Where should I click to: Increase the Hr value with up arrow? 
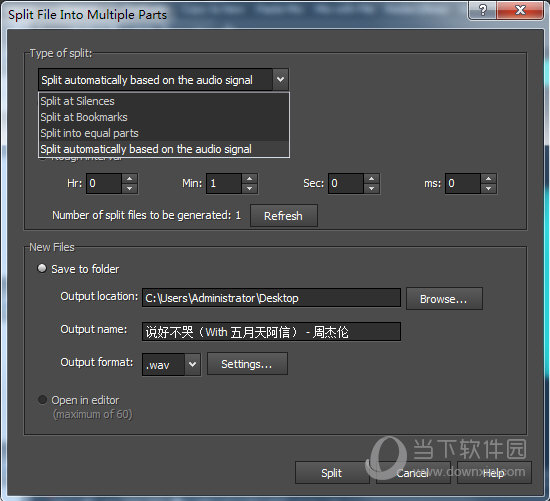[x=129, y=179]
